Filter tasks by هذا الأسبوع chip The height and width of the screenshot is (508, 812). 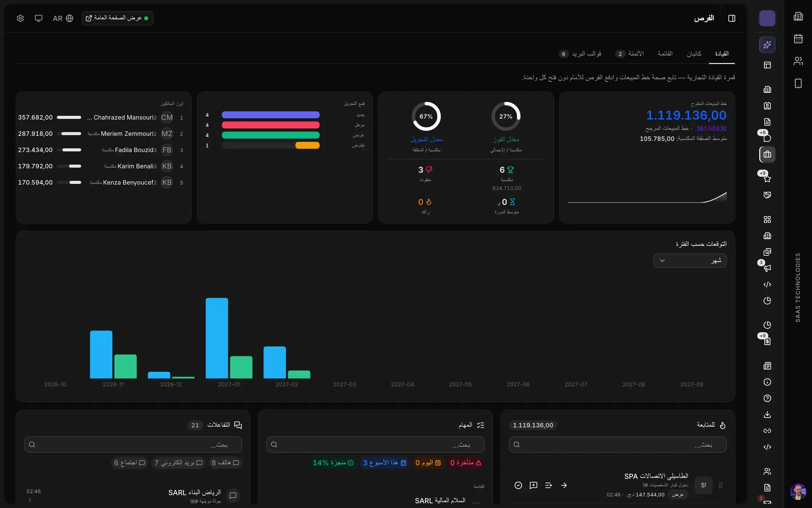(384, 463)
